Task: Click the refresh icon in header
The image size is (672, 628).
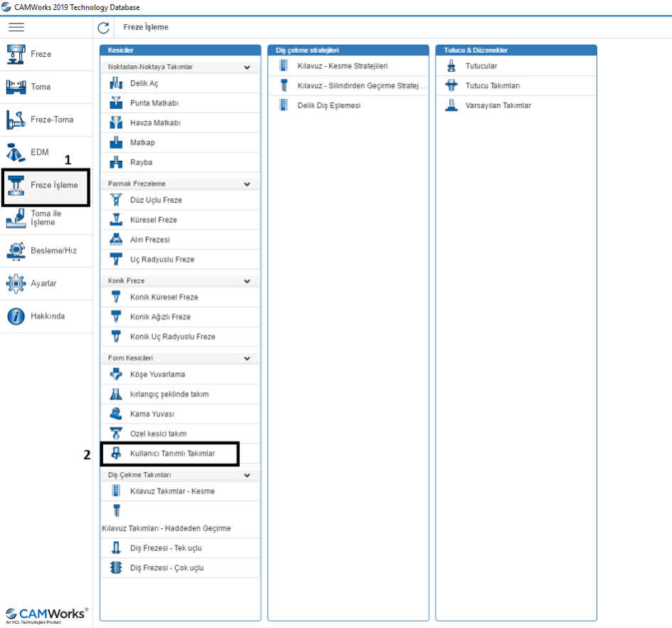Action: click(x=104, y=28)
